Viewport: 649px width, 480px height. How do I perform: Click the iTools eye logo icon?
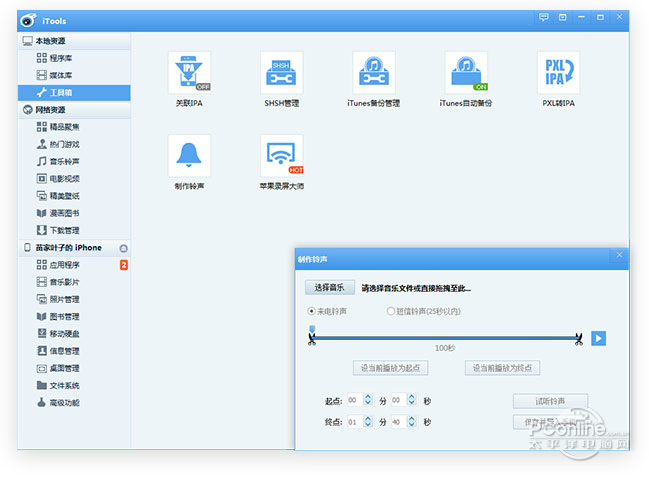[28, 20]
